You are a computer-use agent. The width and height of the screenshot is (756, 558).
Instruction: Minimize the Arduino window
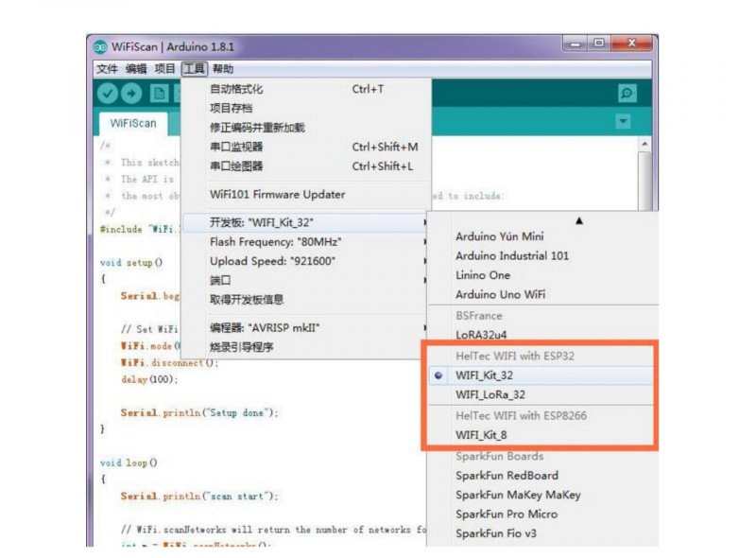point(576,44)
